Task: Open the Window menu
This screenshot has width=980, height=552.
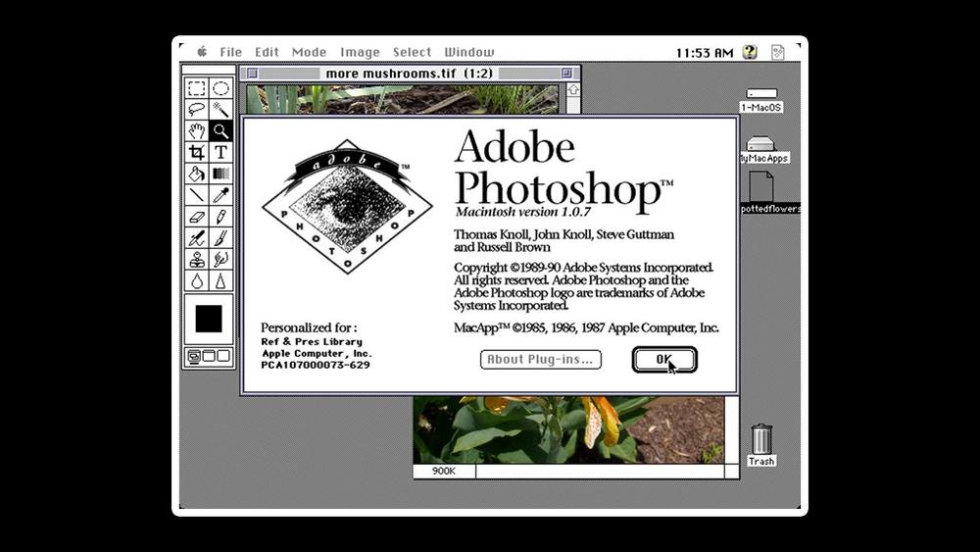Action: click(x=469, y=52)
